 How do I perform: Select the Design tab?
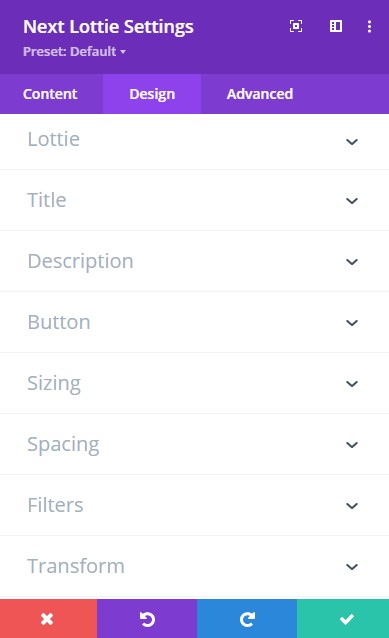click(x=152, y=94)
